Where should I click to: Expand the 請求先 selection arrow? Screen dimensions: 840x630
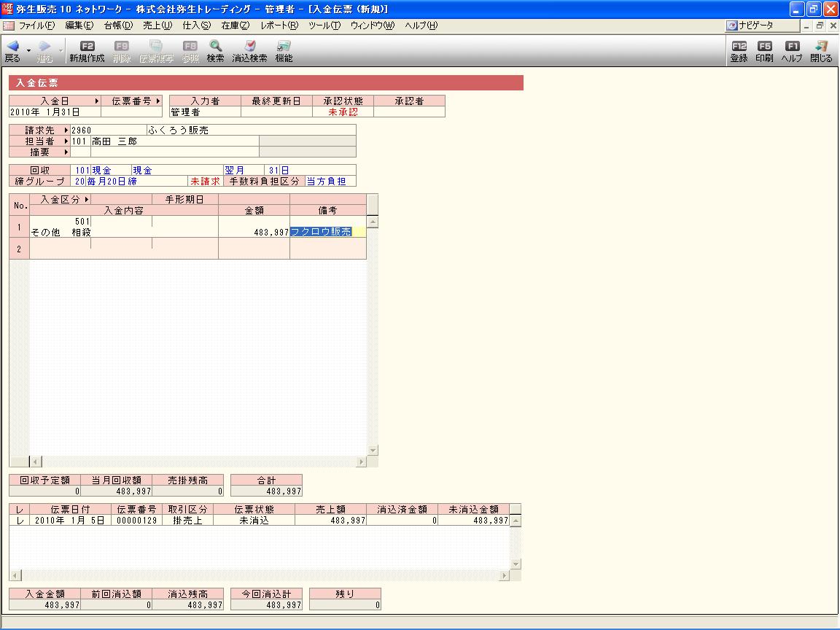tap(66, 131)
